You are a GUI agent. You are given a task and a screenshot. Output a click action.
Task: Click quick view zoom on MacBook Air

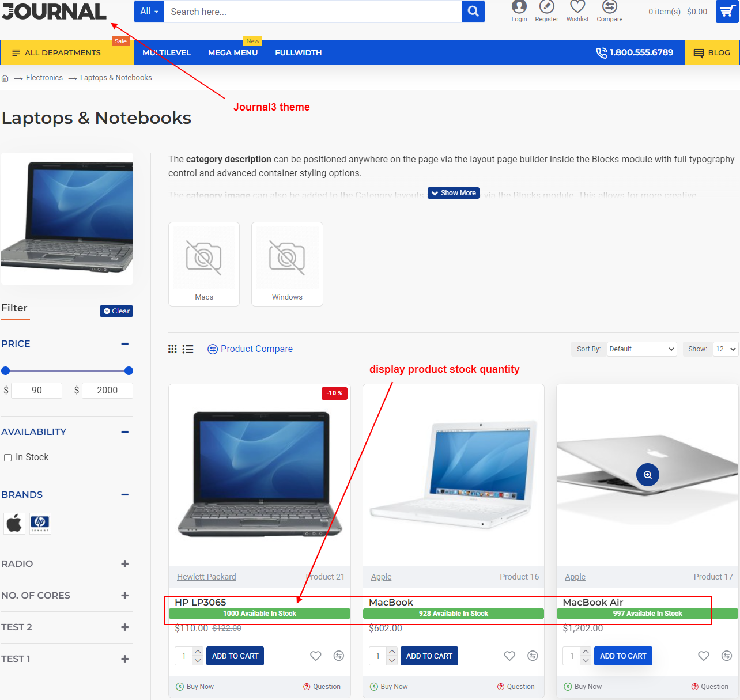click(648, 475)
